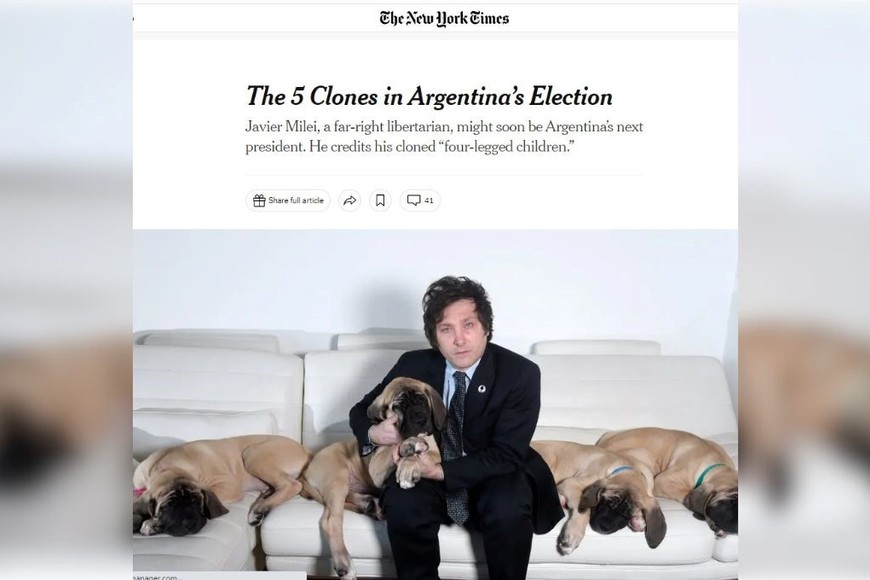This screenshot has height=580, width=870.
Task: Click the round pin on the man's lapel
Action: pyautogui.click(x=482, y=389)
